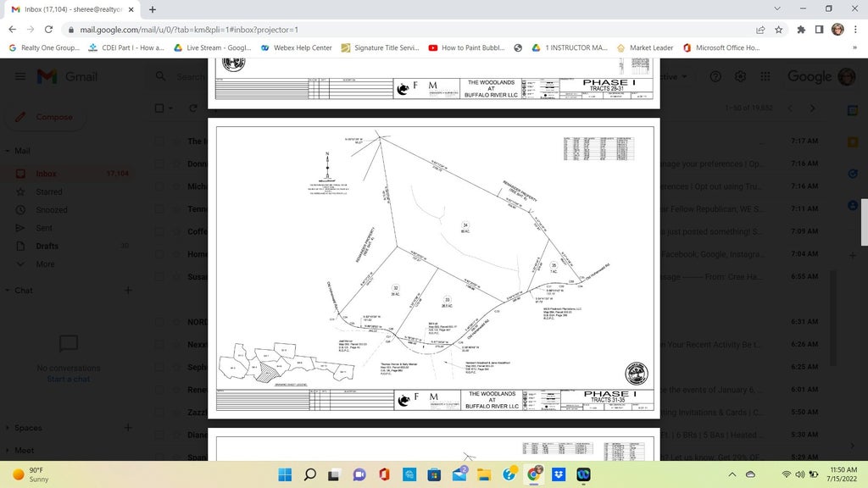Open Contacts side panel icon

pyautogui.click(x=853, y=205)
